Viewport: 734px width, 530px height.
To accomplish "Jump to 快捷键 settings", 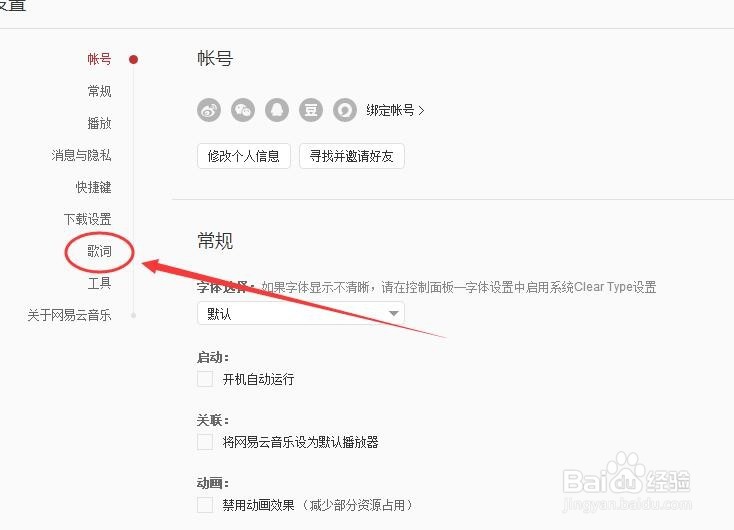I will (94, 187).
